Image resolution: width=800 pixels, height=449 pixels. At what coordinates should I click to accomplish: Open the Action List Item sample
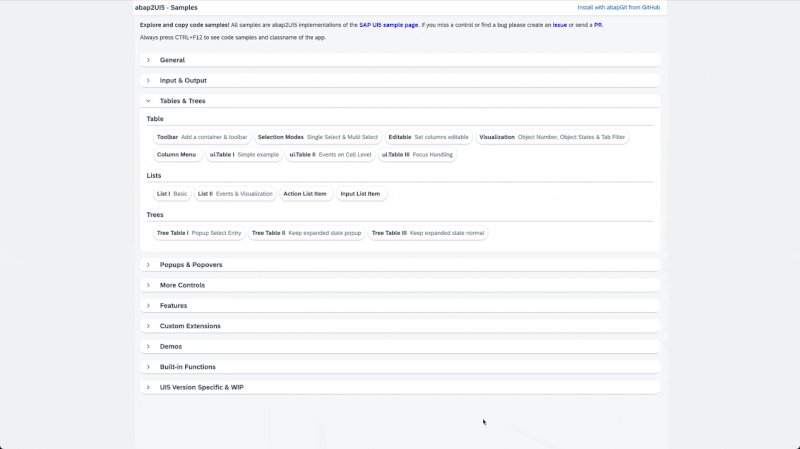click(305, 194)
